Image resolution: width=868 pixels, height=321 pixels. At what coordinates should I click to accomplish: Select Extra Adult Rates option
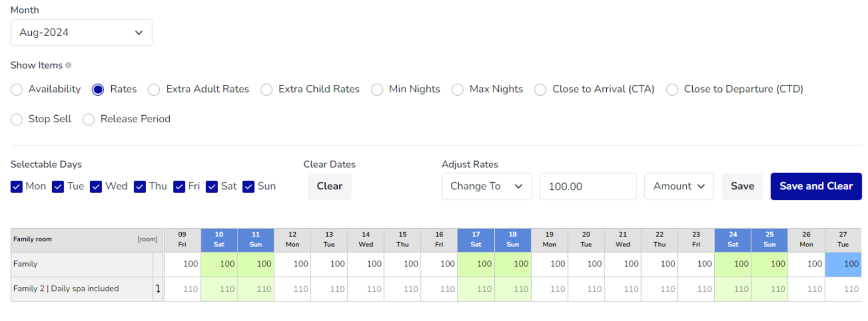coord(154,90)
